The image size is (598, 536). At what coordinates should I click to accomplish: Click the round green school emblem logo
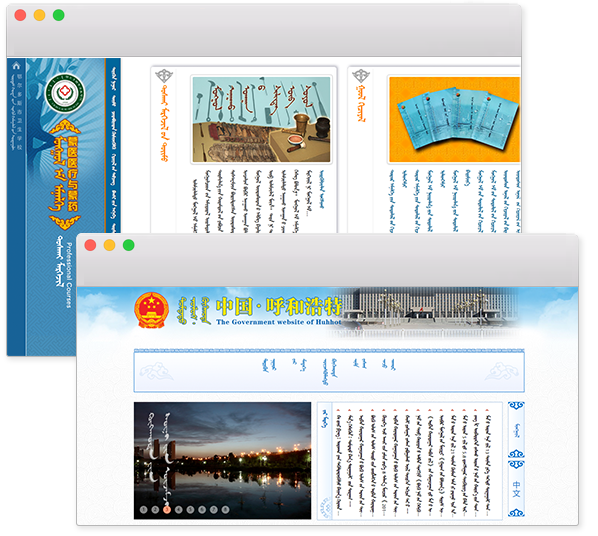tap(65, 93)
